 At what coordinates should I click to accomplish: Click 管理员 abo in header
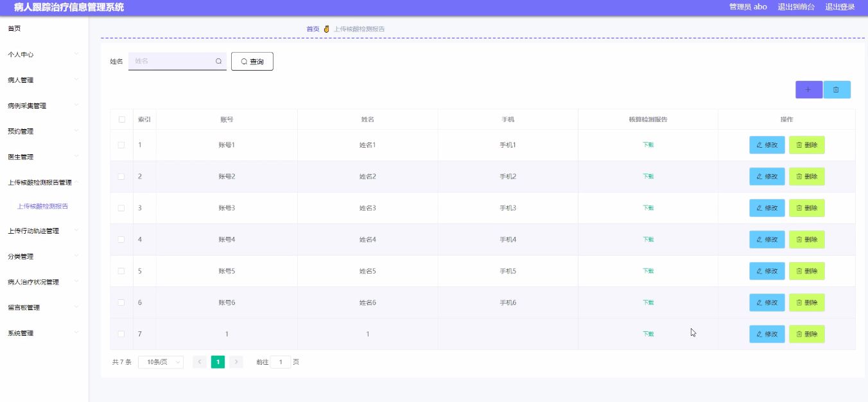point(748,7)
